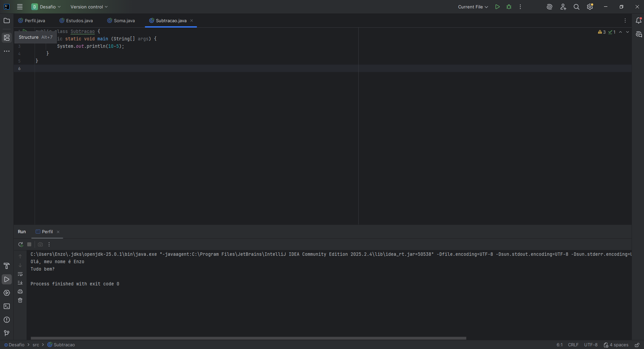
Task: Rerun the Perfil program in the Run panel
Action: click(x=21, y=244)
